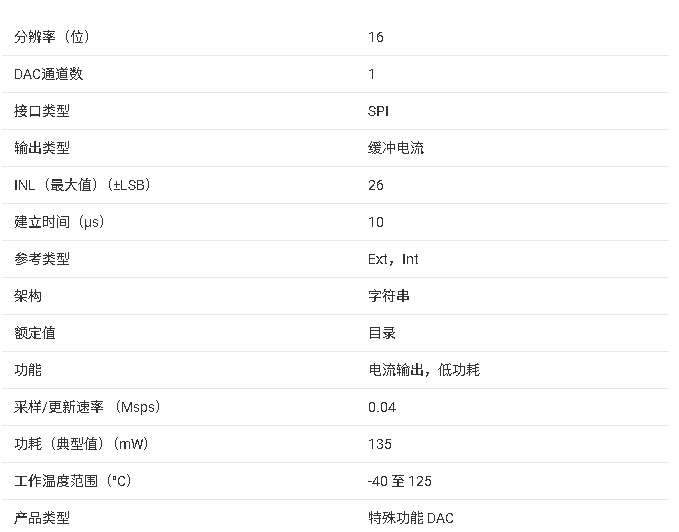Select the INL value 26
Viewport: 679px width, 532px height.
(x=376, y=185)
